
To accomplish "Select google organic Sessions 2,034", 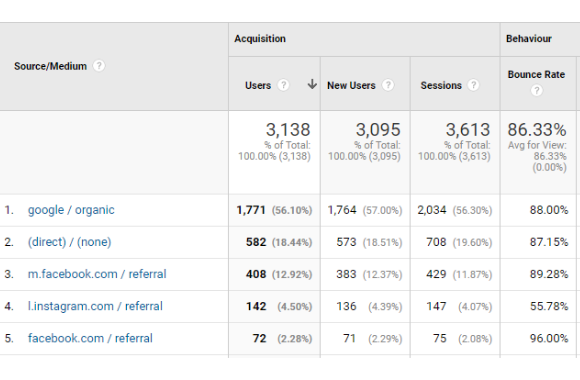I will [432, 210].
